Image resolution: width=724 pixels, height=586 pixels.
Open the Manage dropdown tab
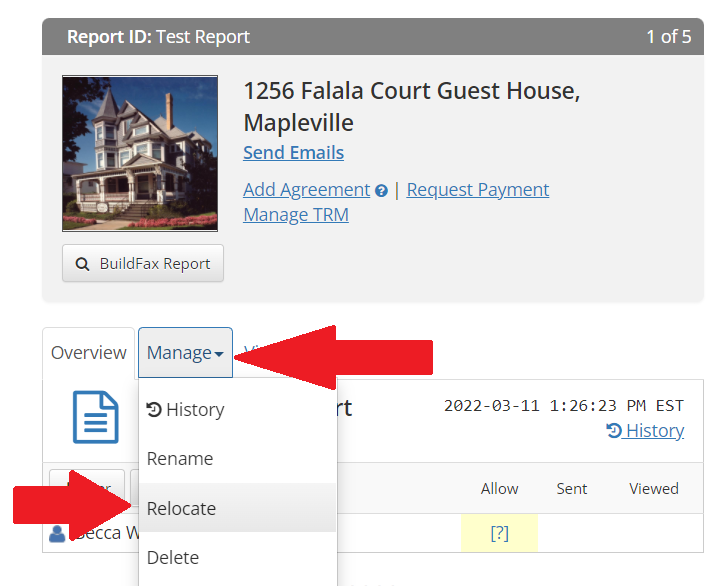(x=185, y=353)
